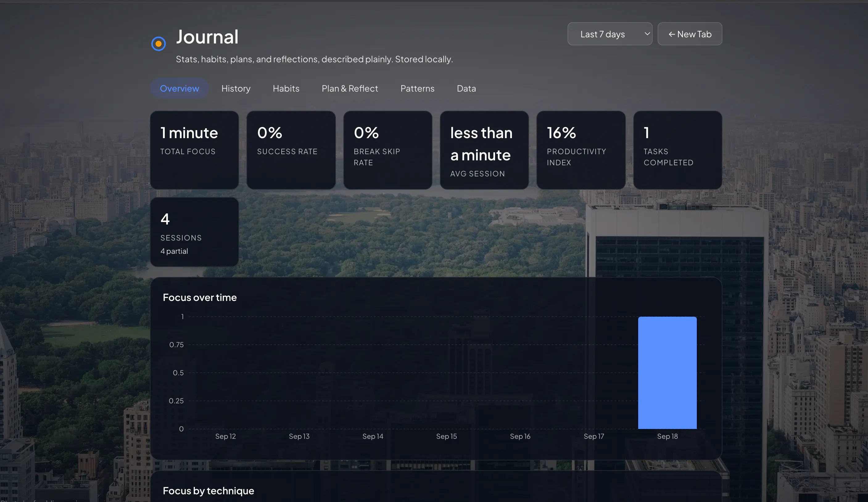This screenshot has width=868, height=502.
Task: Click the "4 partial" sessions text
Action: point(174,251)
